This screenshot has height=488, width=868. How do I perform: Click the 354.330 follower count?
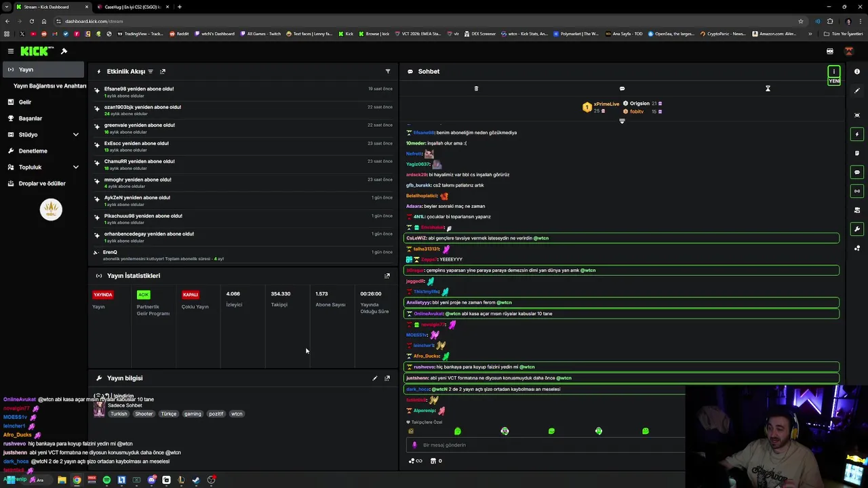click(281, 293)
